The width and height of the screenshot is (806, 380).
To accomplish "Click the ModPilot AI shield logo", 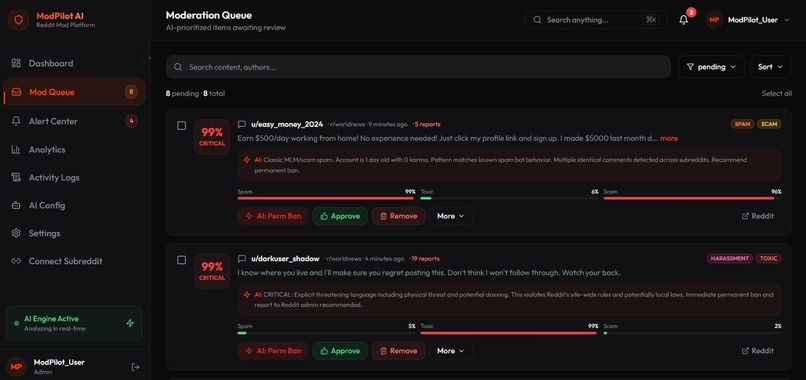I will (x=19, y=20).
